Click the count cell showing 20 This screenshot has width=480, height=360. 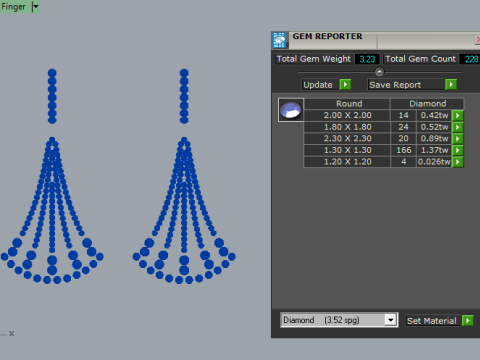403,139
